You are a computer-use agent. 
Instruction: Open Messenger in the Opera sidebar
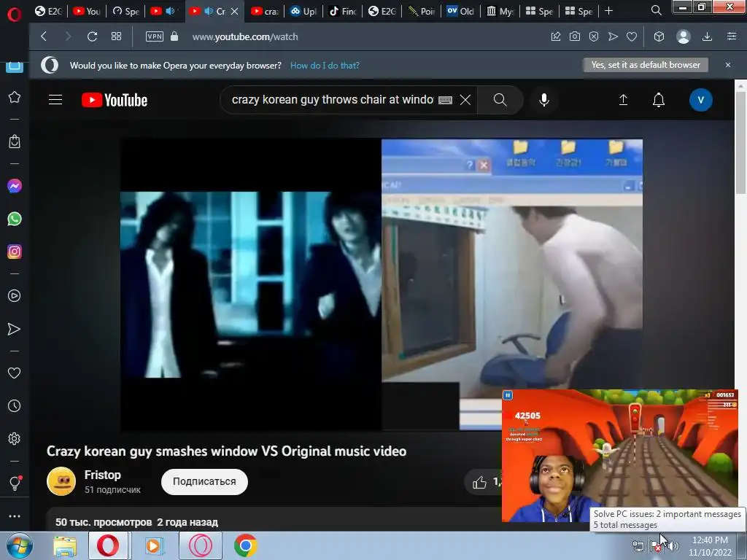click(15, 186)
